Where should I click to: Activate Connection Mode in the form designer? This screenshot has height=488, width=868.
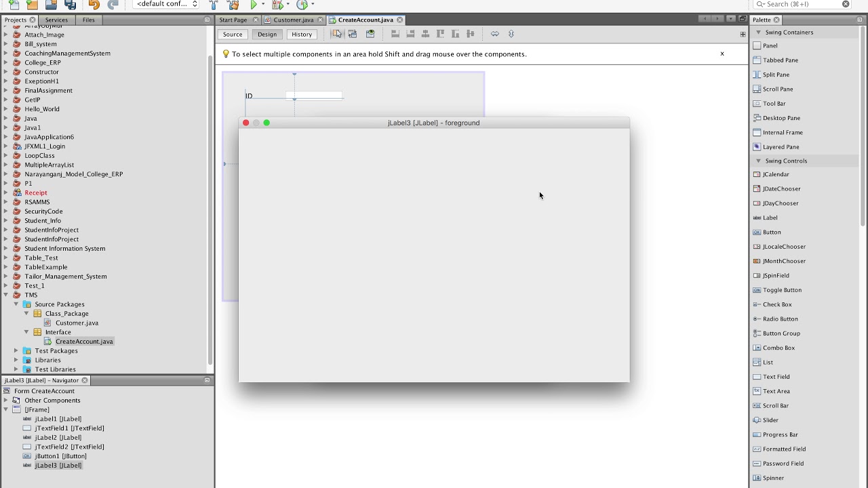pyautogui.click(x=353, y=34)
